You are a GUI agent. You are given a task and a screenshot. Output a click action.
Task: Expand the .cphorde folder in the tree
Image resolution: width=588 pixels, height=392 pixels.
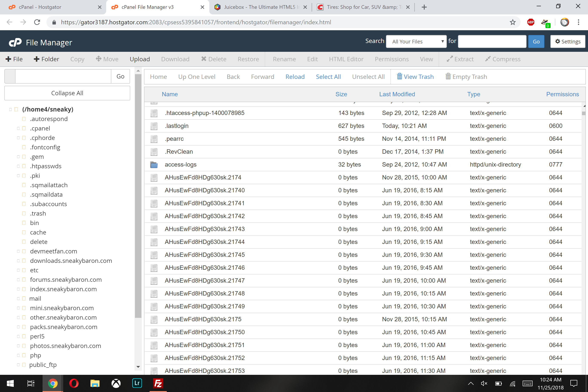click(x=18, y=138)
